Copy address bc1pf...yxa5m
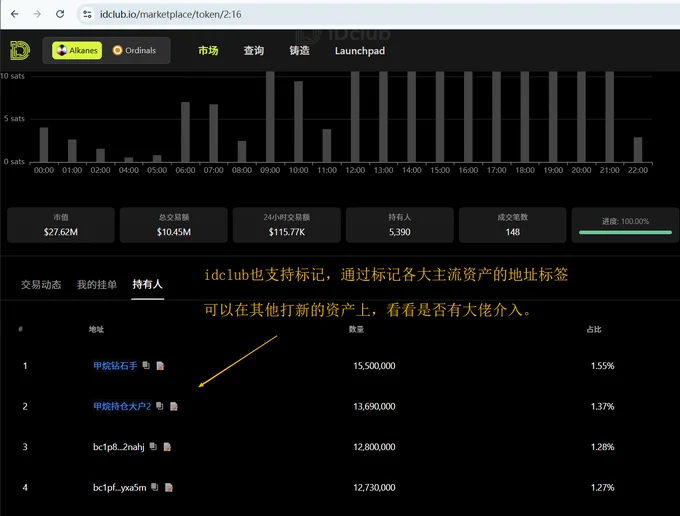This screenshot has width=680, height=516. [155, 487]
